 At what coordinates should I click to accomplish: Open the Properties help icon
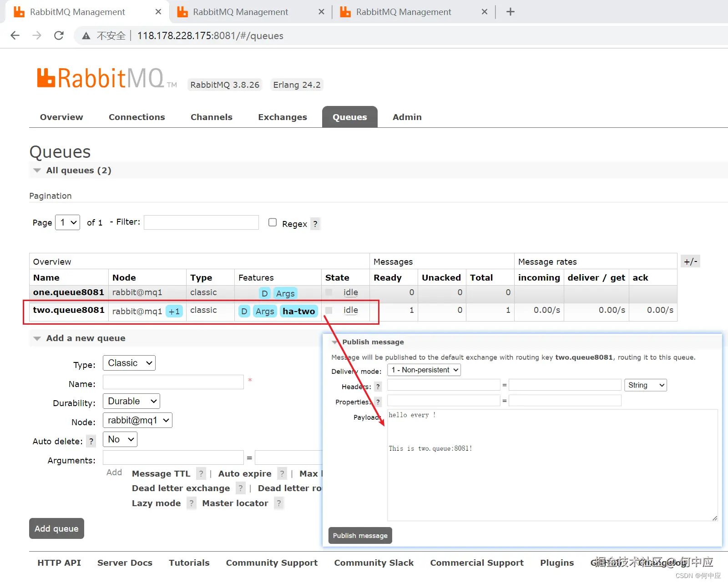pyautogui.click(x=378, y=402)
